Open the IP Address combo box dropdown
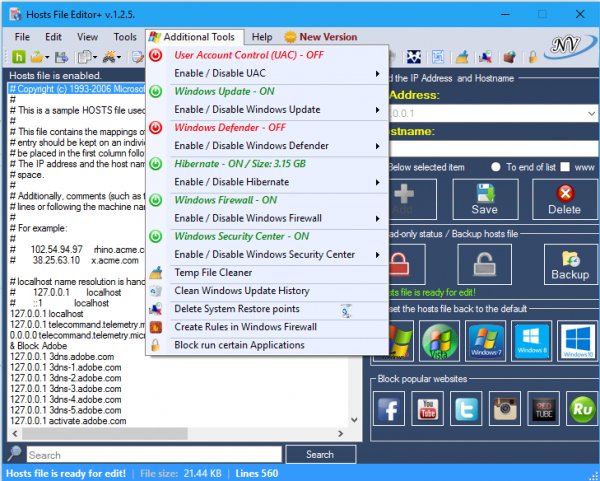Viewport: 600px width, 481px height. (591, 114)
